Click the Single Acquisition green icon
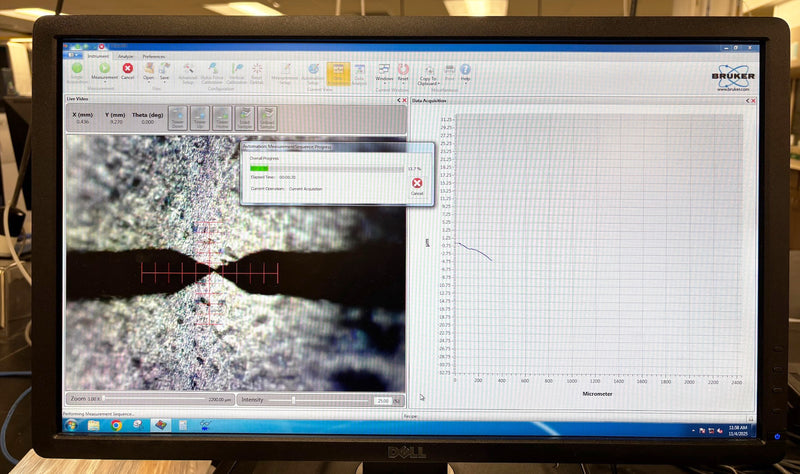This screenshot has width=800, height=474. pos(77,68)
